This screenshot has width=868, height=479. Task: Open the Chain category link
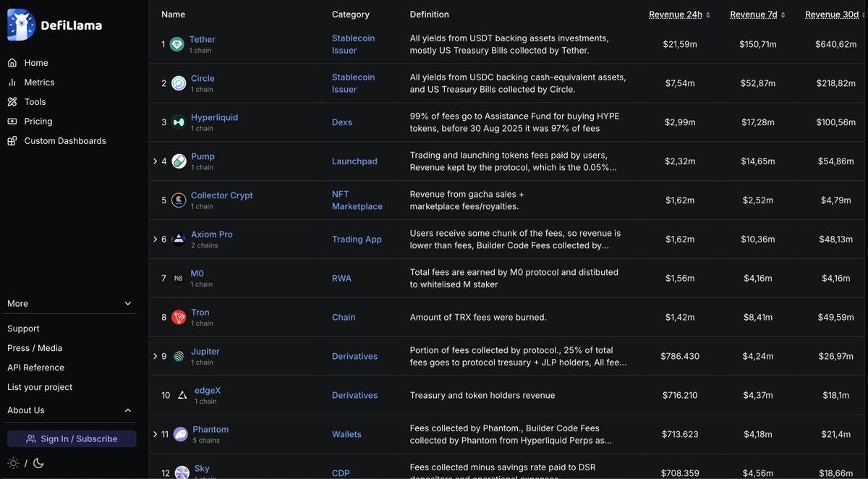pyautogui.click(x=344, y=318)
